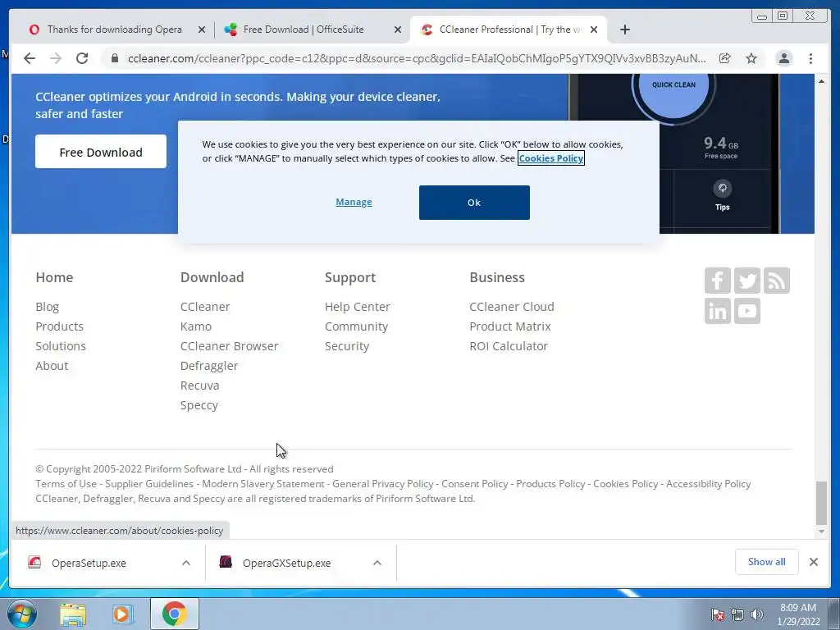Go back to the previous page
Screen dimensions: 840x630
pyautogui.click(x=30, y=58)
